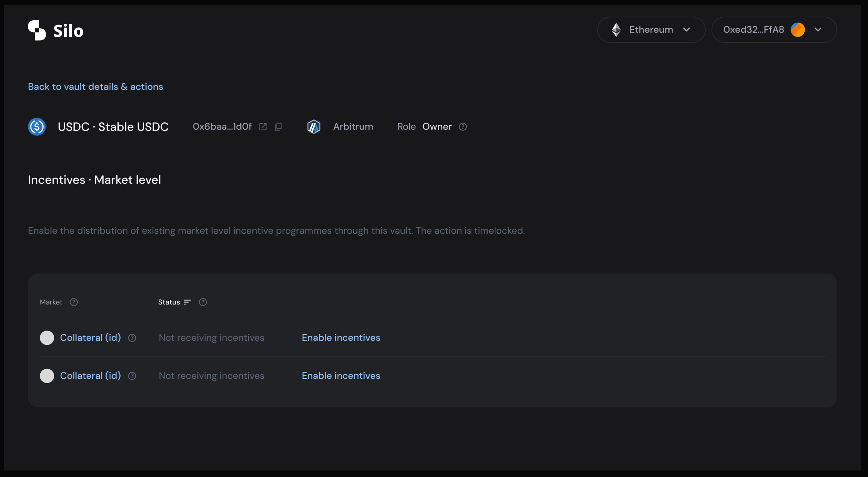This screenshot has height=477, width=868.
Task: Open the Ethereum network dropdown
Action: coord(686,29)
